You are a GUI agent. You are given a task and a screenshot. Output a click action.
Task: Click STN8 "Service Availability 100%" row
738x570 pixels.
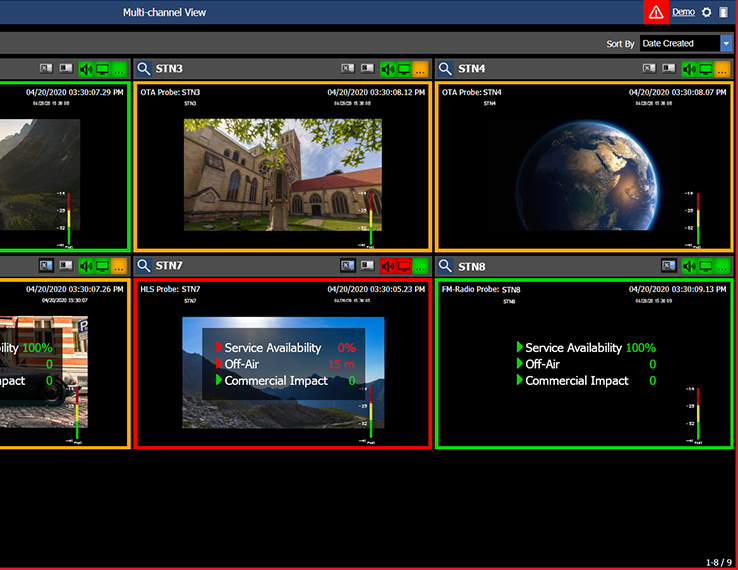tap(586, 348)
